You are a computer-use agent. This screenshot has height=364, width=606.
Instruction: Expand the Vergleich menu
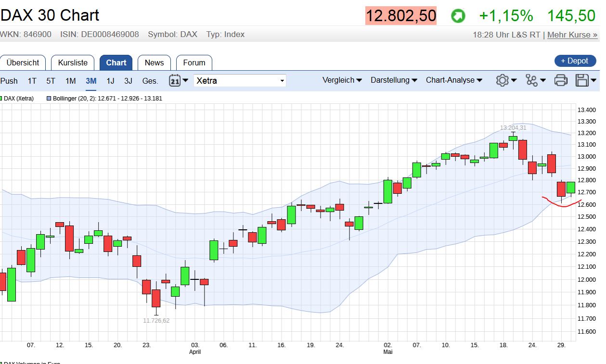click(x=342, y=80)
